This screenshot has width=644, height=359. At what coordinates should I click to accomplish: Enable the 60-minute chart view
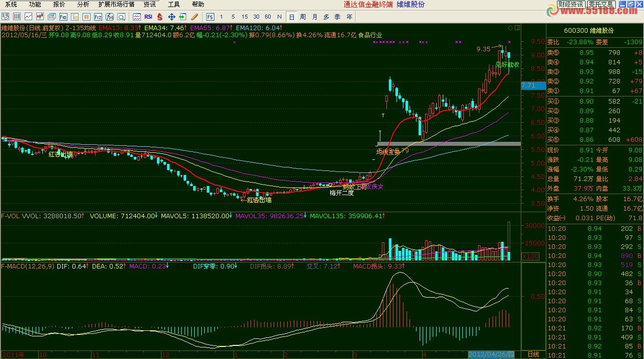[x=268, y=17]
